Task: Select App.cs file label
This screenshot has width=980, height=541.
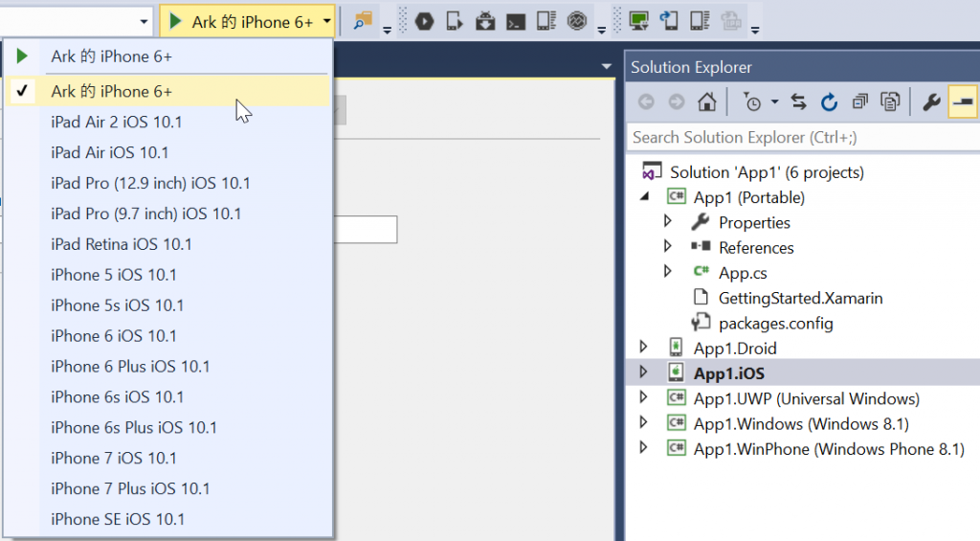Action: pos(743,273)
